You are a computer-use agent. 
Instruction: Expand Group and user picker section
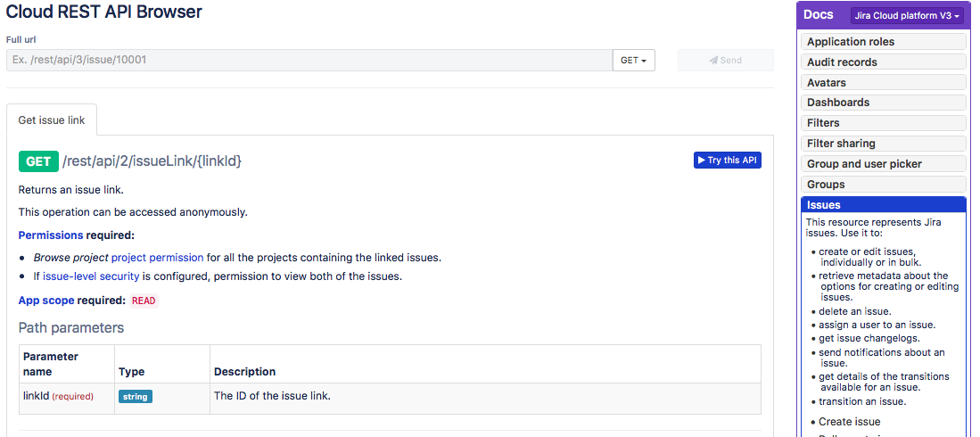[883, 164]
